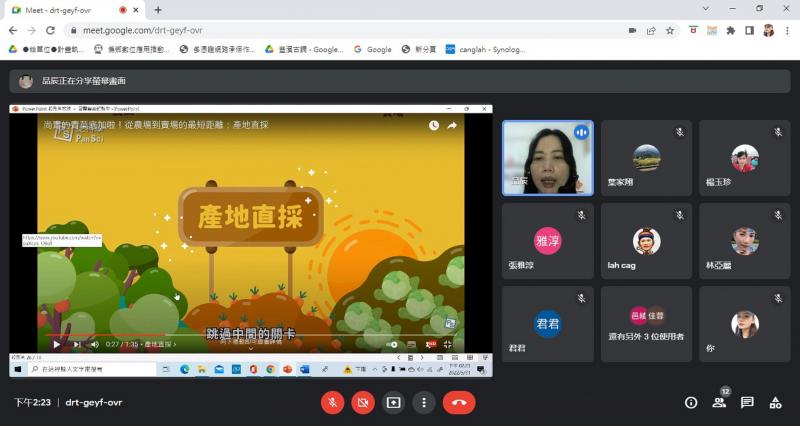Show participants list with people icon
Screen dimensions: 800x426
pos(719,403)
